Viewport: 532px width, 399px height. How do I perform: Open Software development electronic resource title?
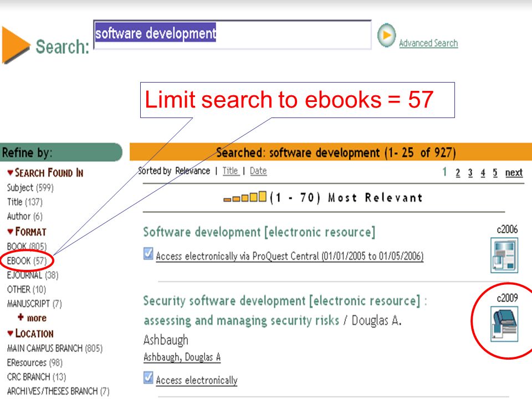tap(259, 232)
